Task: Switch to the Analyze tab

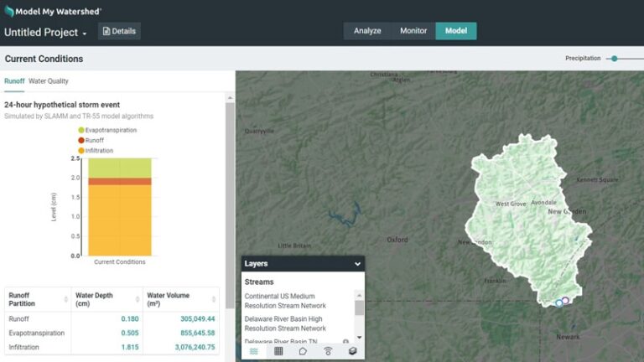Action: tap(367, 31)
